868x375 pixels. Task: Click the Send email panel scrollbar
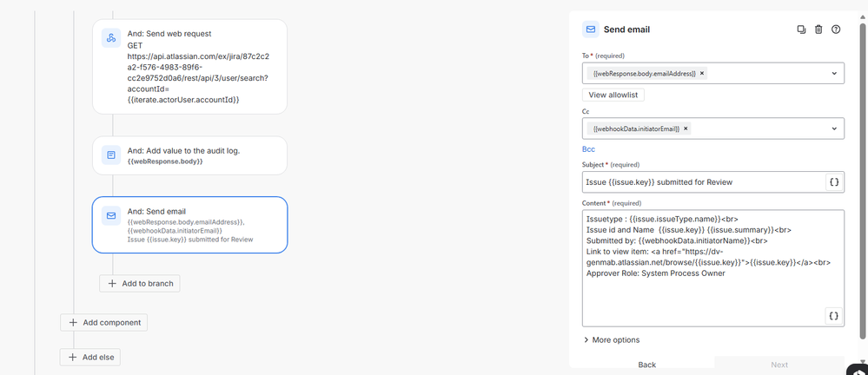pos(864,182)
